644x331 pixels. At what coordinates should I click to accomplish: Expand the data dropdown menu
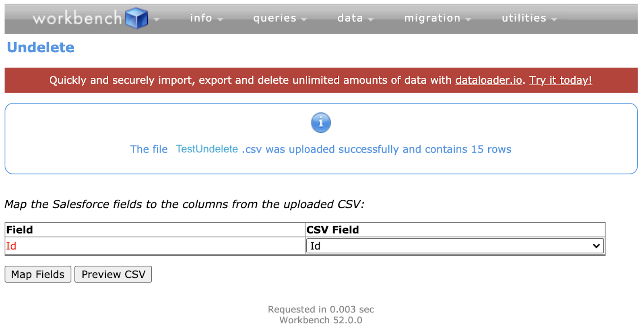pyautogui.click(x=355, y=18)
